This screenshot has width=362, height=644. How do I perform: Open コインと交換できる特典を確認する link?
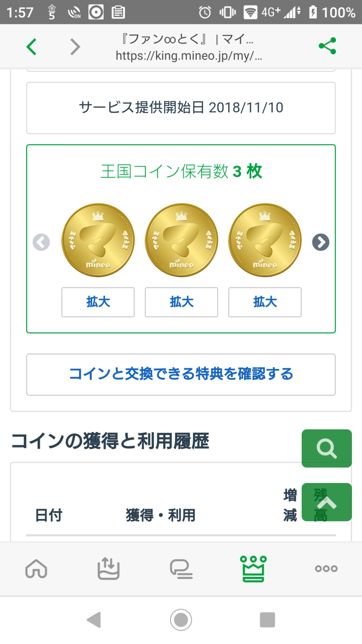pyautogui.click(x=181, y=374)
